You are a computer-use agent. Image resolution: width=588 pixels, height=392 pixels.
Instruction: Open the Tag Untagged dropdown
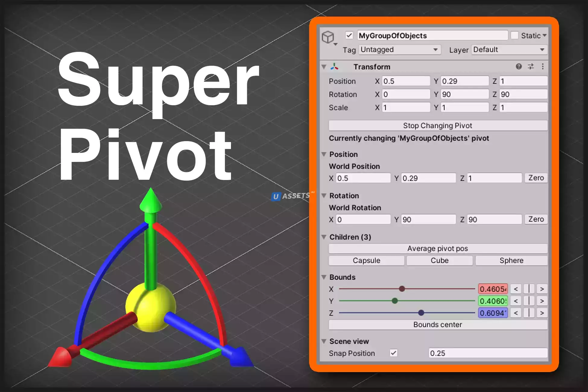(400, 50)
